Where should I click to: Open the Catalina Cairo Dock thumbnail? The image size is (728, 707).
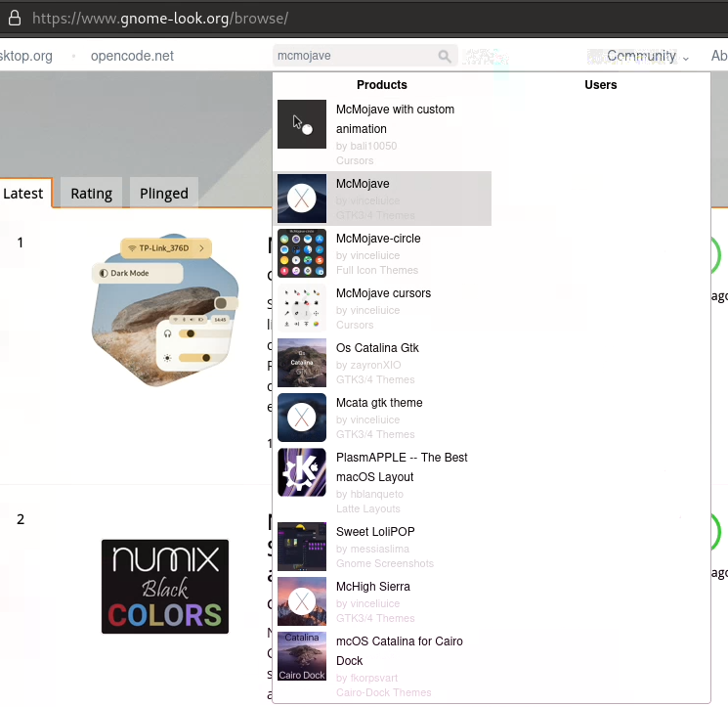tap(302, 656)
